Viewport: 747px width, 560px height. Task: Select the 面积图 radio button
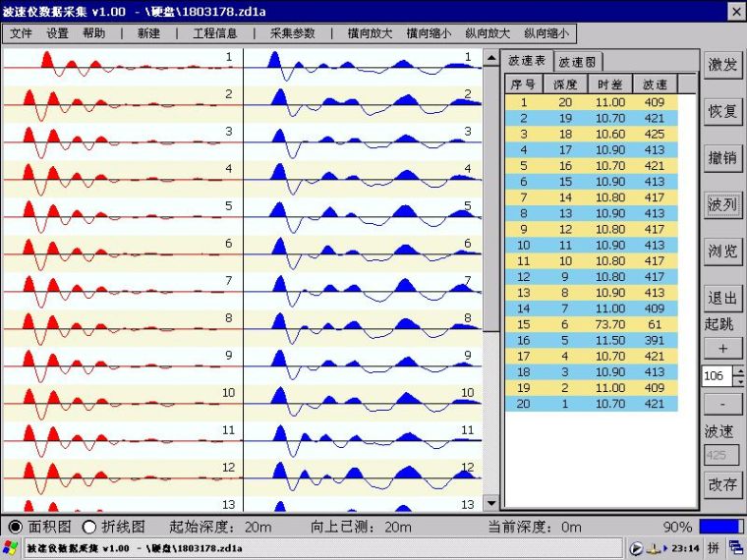[x=15, y=527]
